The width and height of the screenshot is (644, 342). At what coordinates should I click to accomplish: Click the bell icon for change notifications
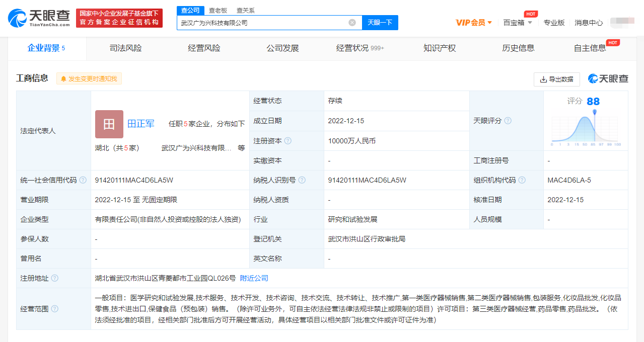[63, 79]
